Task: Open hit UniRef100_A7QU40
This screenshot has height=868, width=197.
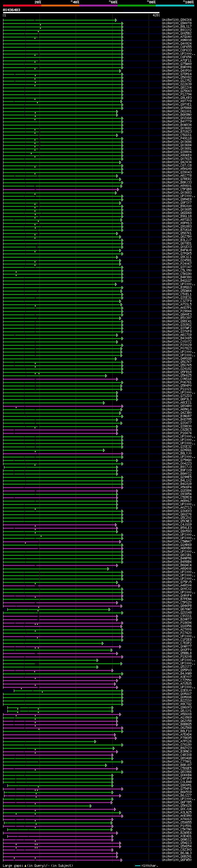Action: 177,37
